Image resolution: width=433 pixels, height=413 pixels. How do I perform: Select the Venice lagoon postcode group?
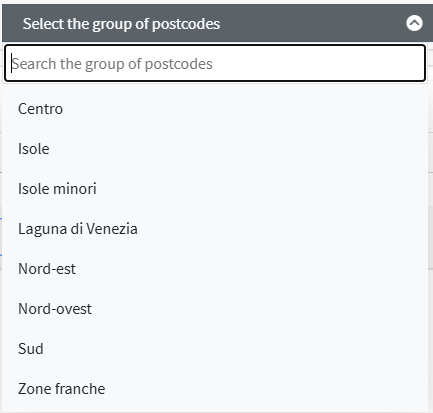tap(215, 229)
